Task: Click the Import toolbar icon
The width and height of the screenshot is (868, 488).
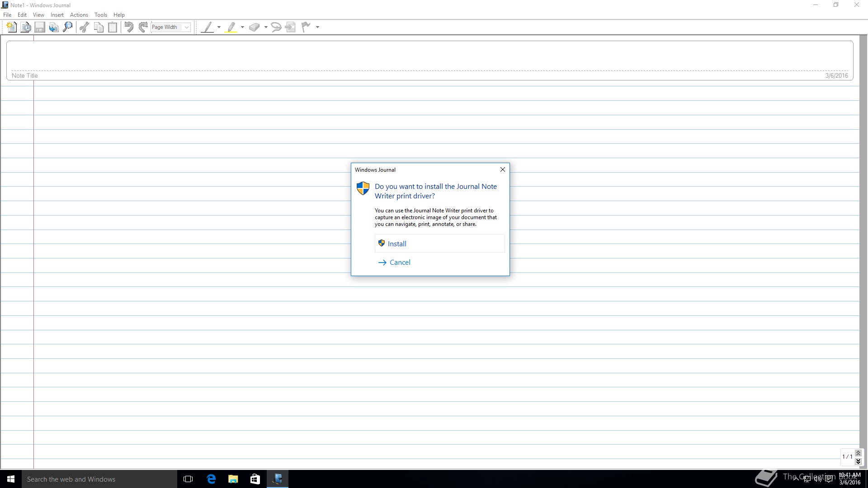Action: (x=54, y=27)
